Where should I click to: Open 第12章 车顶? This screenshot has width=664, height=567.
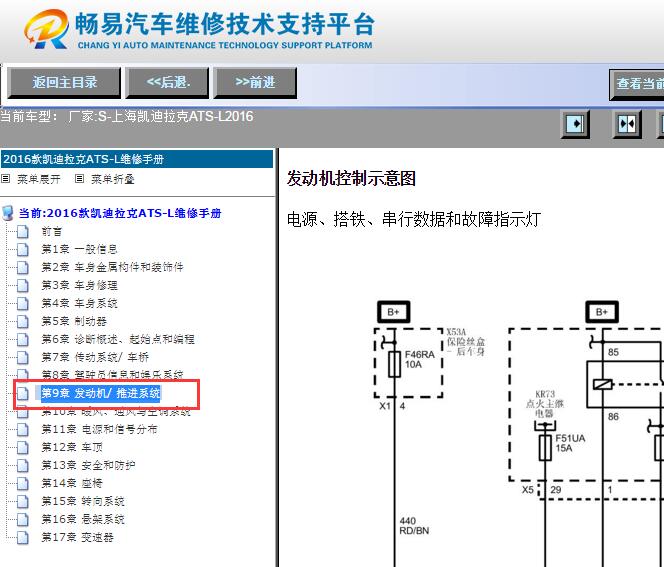pyautogui.click(x=72, y=447)
